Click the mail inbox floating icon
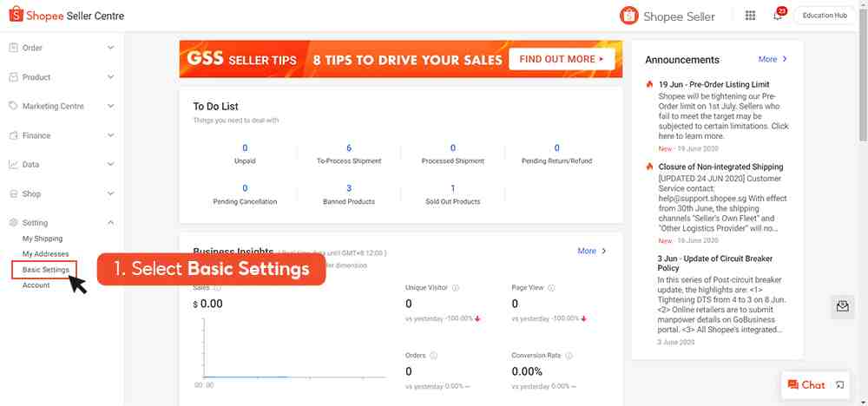868x406 pixels. click(843, 306)
